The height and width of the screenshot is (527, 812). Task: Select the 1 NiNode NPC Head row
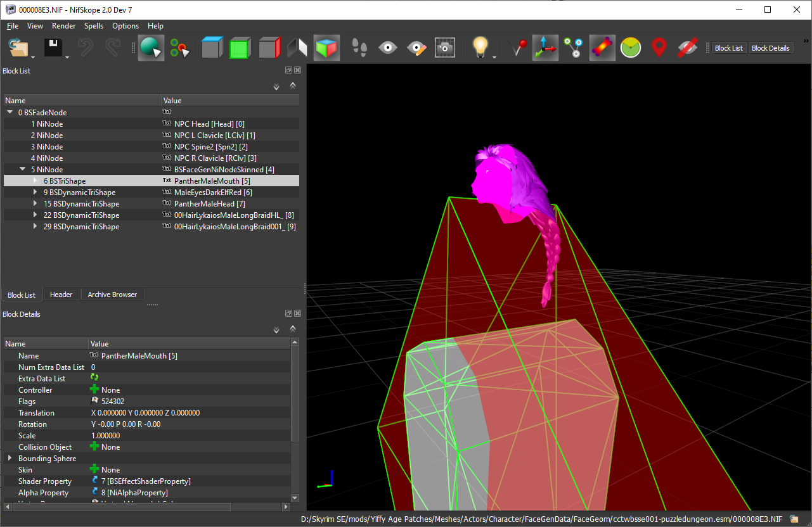(x=151, y=124)
